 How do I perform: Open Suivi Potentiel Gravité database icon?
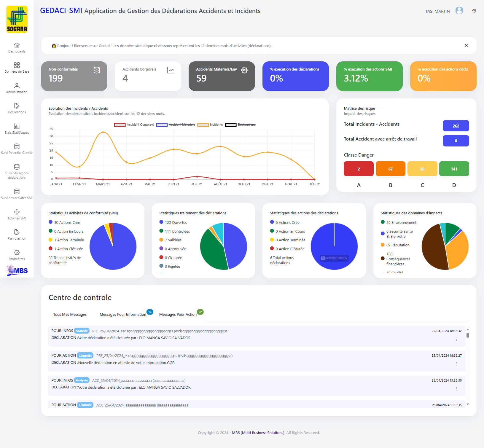[17, 146]
